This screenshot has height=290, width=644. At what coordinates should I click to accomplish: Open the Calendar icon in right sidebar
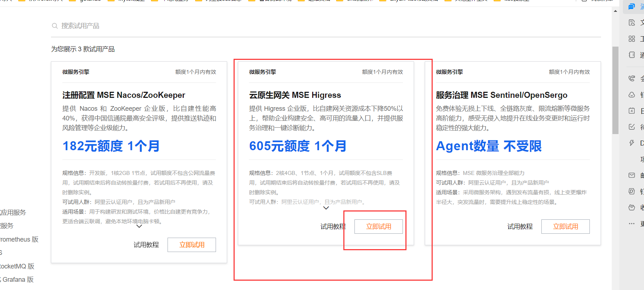tap(632, 111)
